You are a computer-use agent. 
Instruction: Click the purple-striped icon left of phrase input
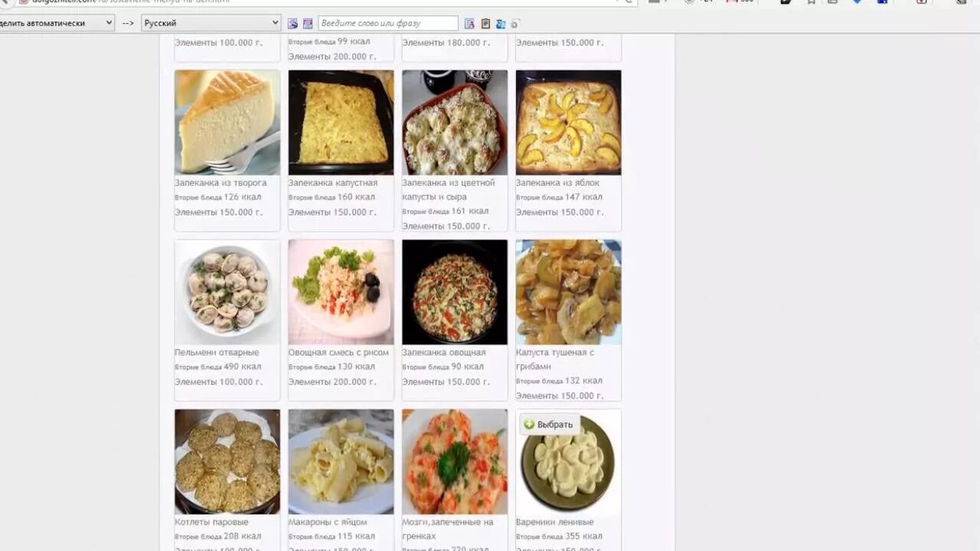[308, 24]
